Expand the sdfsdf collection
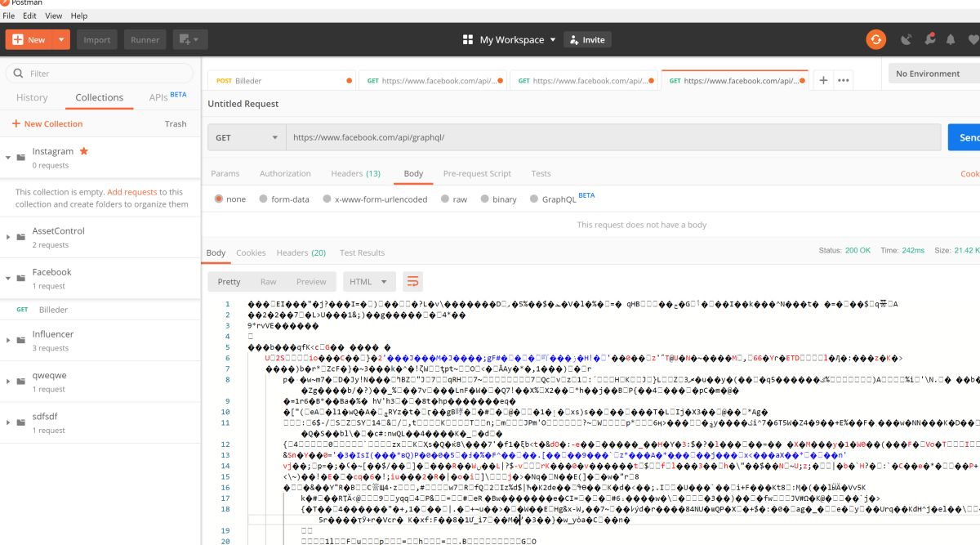Viewport: 980px width, 545px height. pos(8,423)
